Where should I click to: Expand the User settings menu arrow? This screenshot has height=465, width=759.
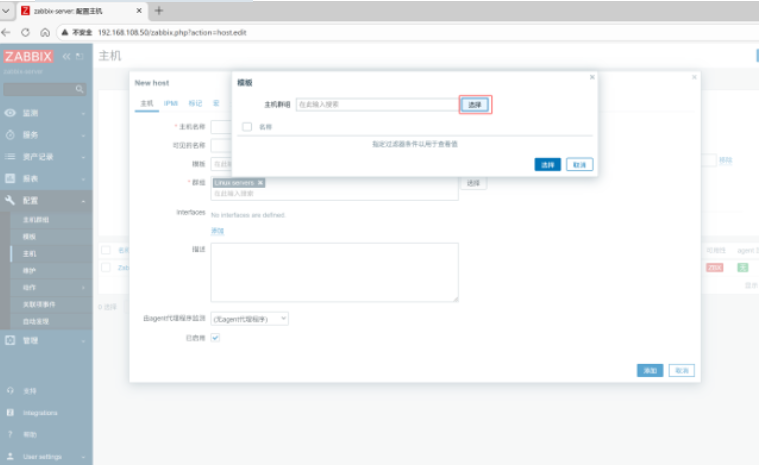pos(83,457)
